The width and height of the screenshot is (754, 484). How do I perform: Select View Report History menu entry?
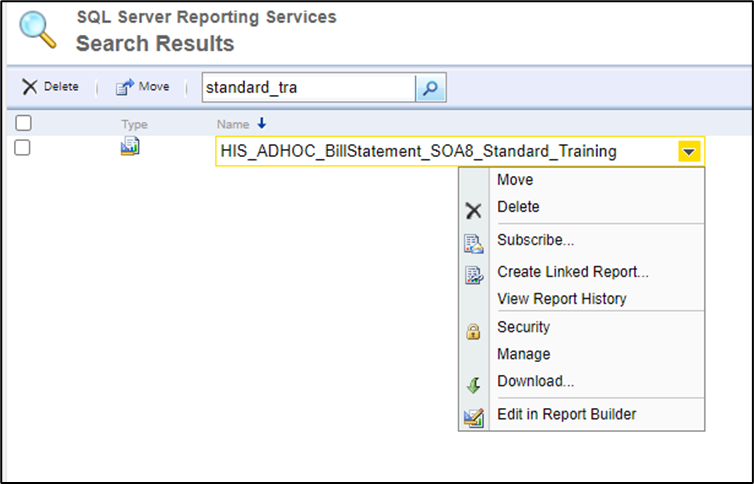[x=561, y=299]
